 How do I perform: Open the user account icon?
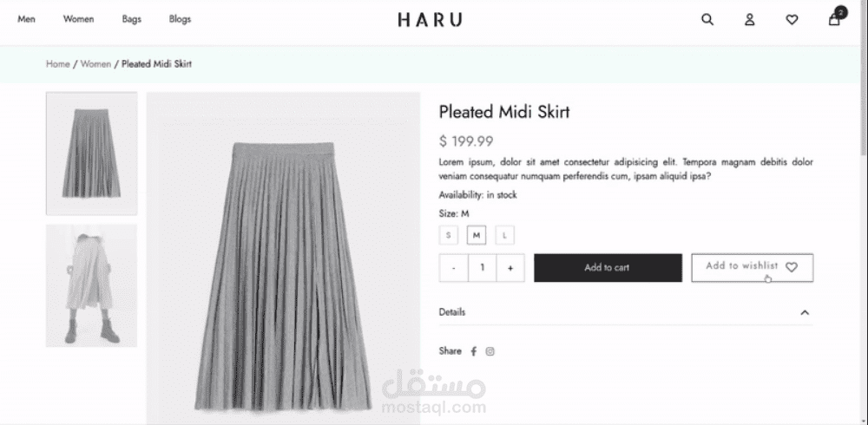pos(750,19)
